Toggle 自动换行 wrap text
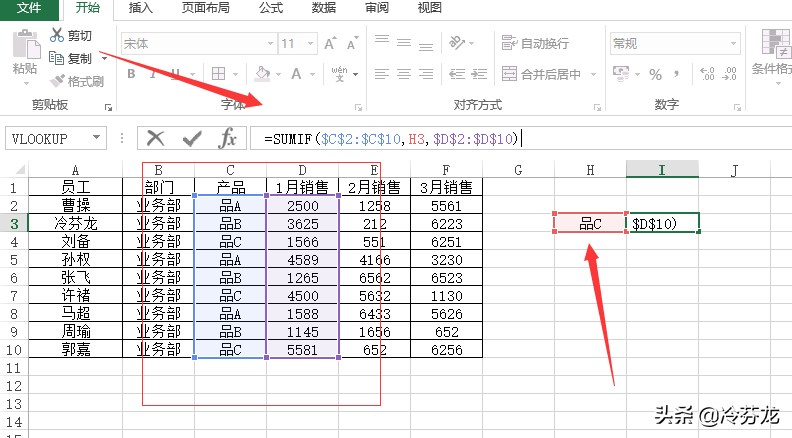792x438 pixels. 535,43
